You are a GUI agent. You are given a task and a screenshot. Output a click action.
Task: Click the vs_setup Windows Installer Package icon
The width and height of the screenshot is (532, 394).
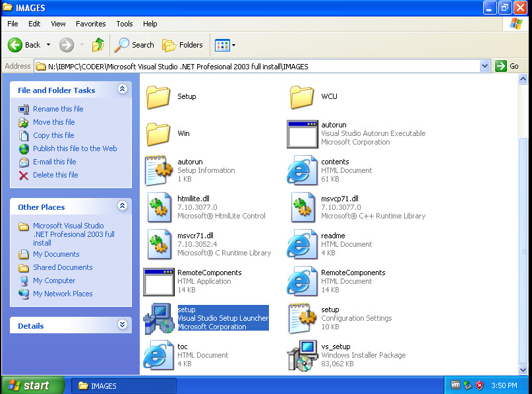click(x=303, y=355)
